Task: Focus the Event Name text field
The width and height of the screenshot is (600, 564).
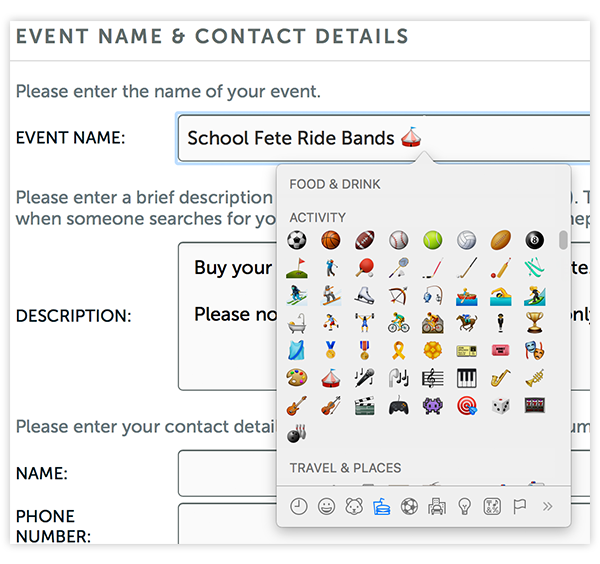Action: 384,138
